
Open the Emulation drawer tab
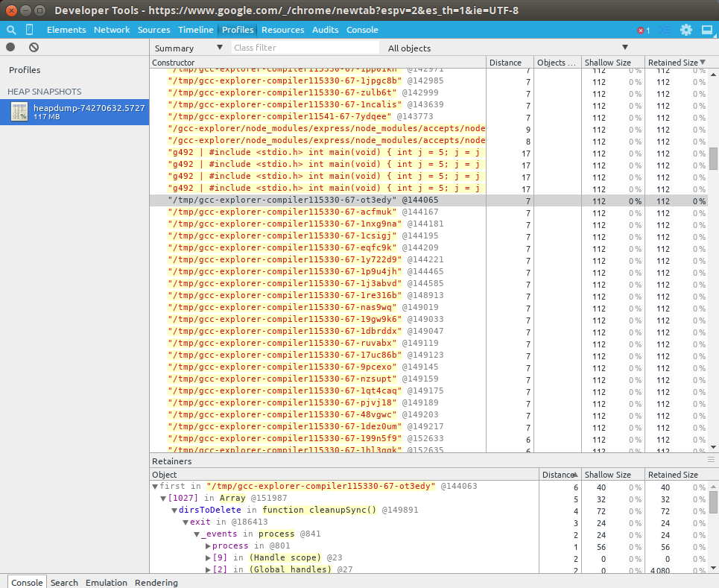[x=106, y=582]
